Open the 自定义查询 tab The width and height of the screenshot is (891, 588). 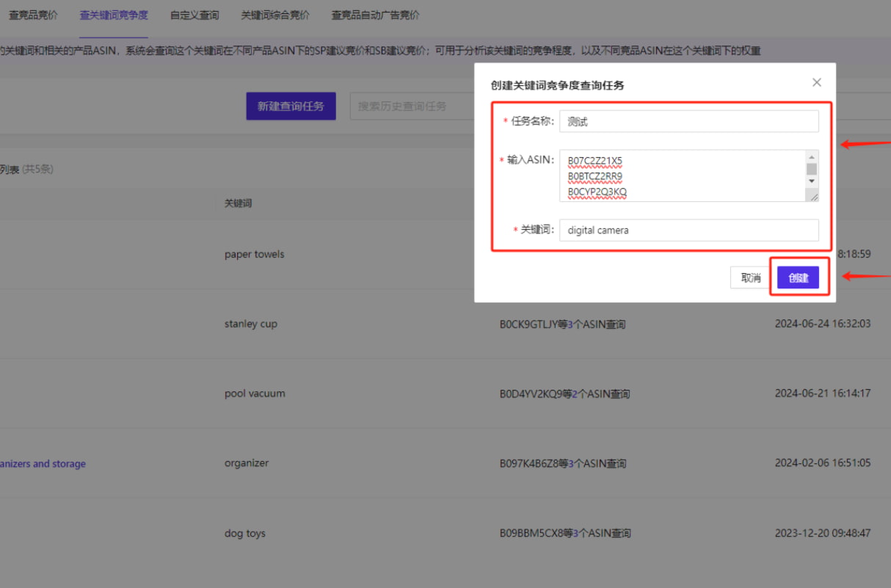(x=193, y=14)
